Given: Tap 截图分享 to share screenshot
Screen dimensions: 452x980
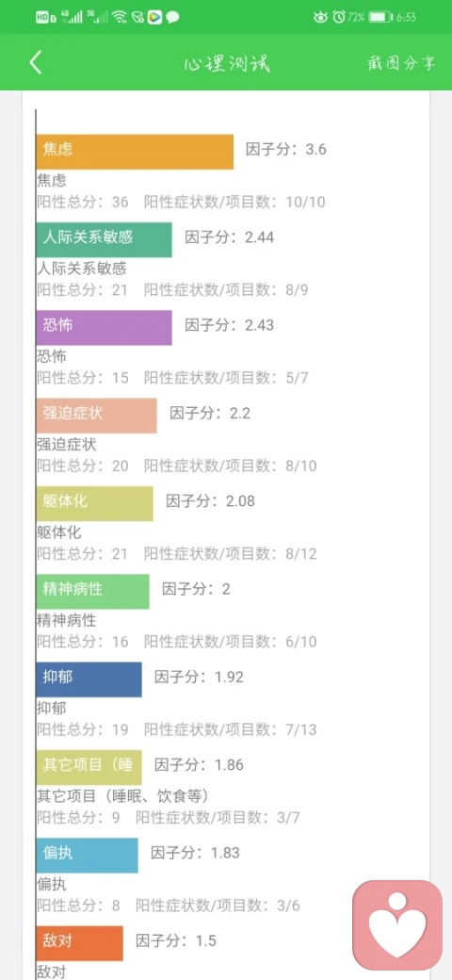Looking at the screenshot, I should pos(401,63).
